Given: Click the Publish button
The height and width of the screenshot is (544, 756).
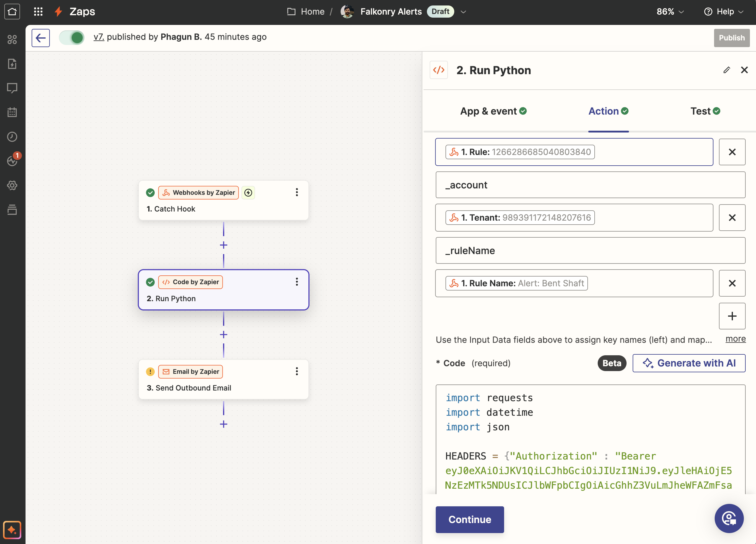Looking at the screenshot, I should [732, 38].
